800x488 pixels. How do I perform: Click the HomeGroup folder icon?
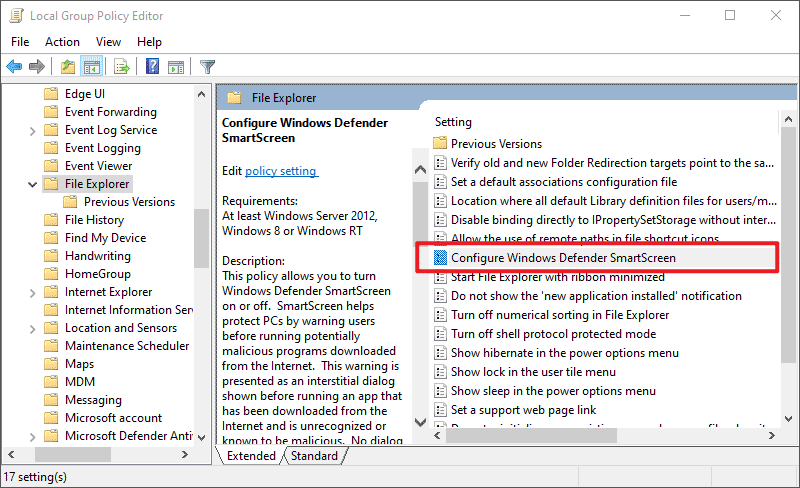(51, 274)
